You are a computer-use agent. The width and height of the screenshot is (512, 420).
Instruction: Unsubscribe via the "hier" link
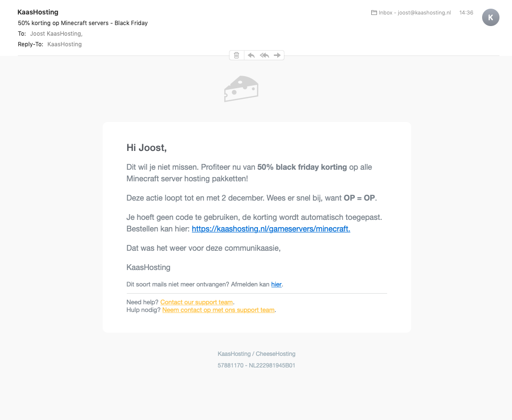276,285
